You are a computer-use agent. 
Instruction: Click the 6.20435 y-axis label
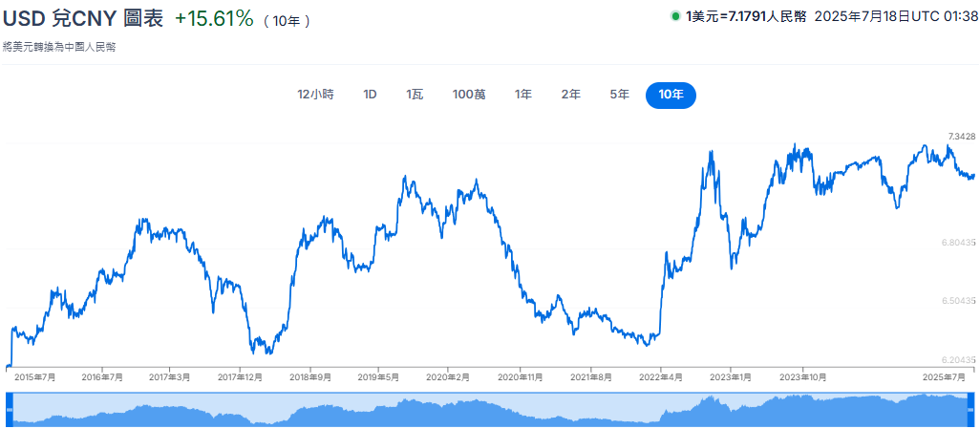[959, 360]
